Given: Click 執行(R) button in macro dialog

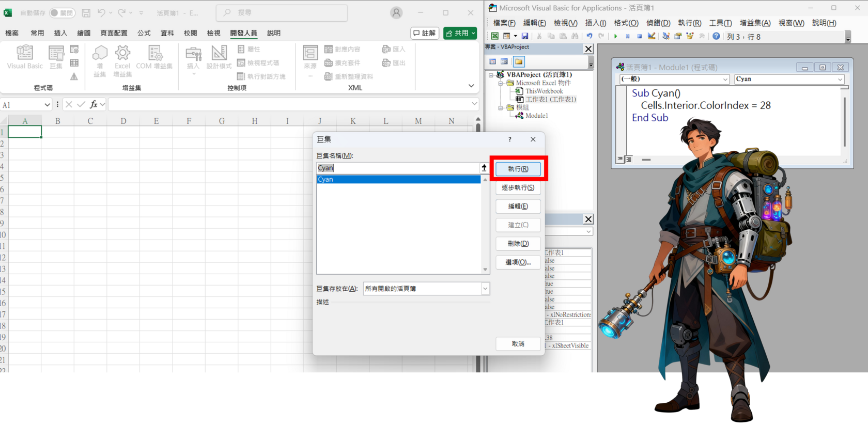Looking at the screenshot, I should click(518, 169).
